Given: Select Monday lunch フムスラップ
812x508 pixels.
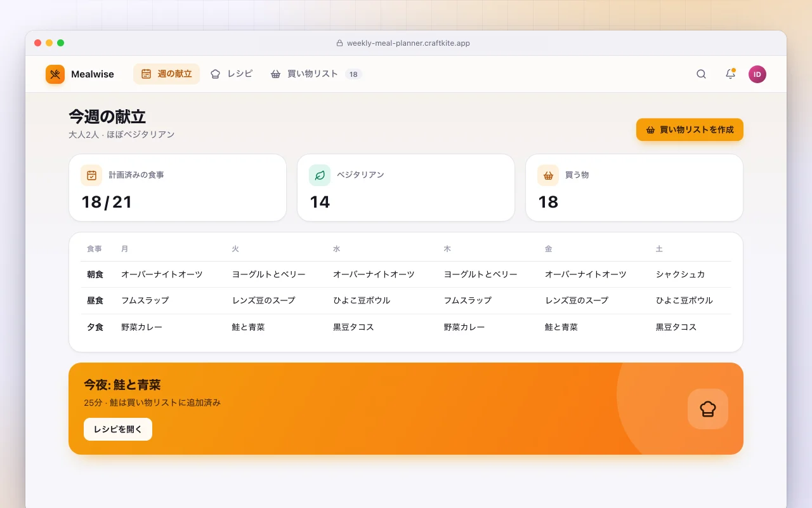Looking at the screenshot, I should [x=145, y=300].
